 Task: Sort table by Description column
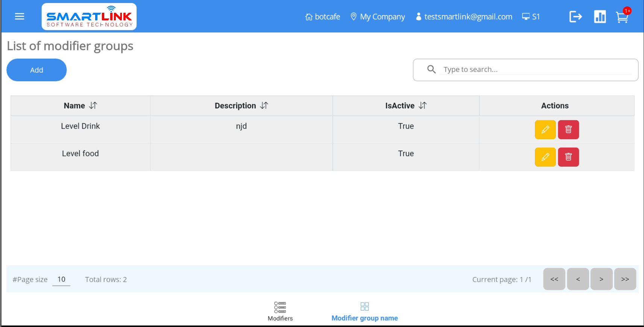tap(264, 106)
